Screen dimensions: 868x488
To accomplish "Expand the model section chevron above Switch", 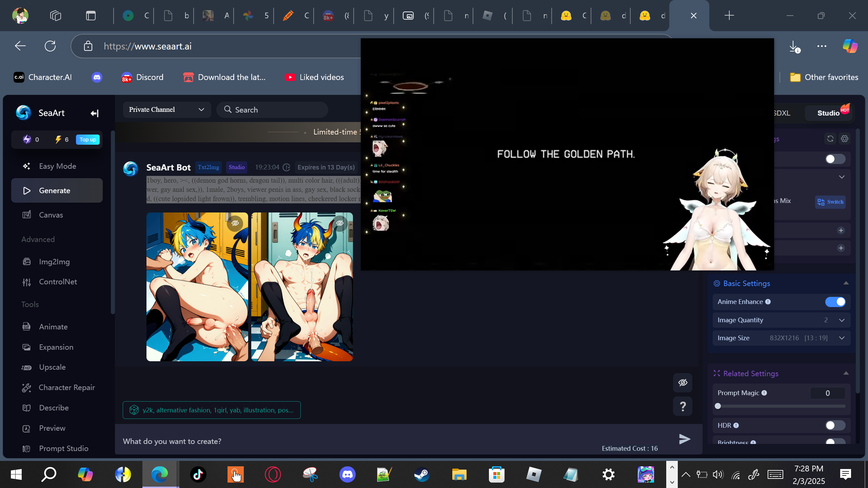I will coord(842,177).
